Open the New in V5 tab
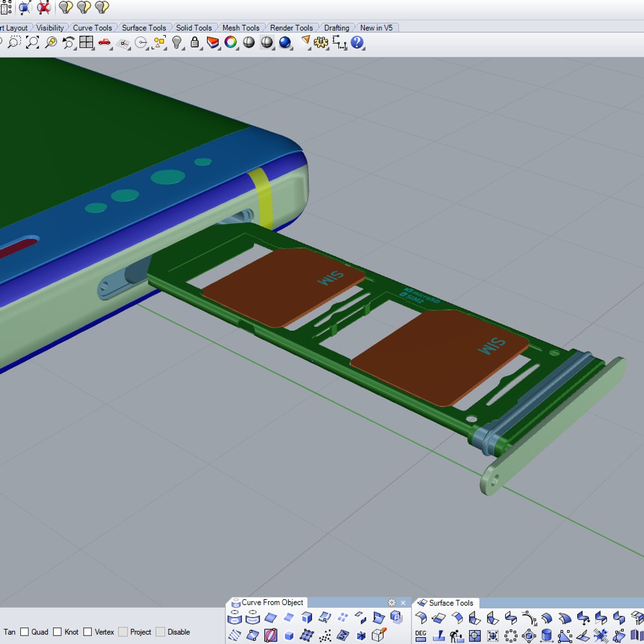Image resolution: width=644 pixels, height=644 pixels. tap(376, 27)
